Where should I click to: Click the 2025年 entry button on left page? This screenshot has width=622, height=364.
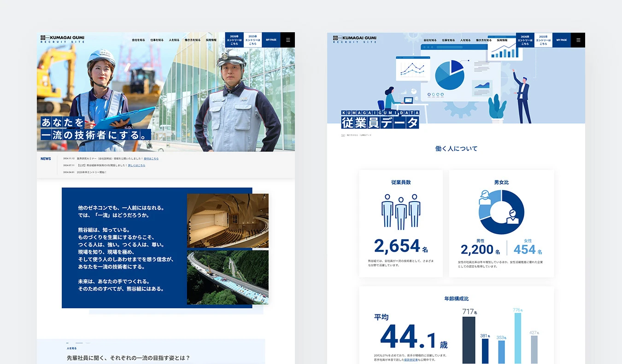(x=252, y=40)
